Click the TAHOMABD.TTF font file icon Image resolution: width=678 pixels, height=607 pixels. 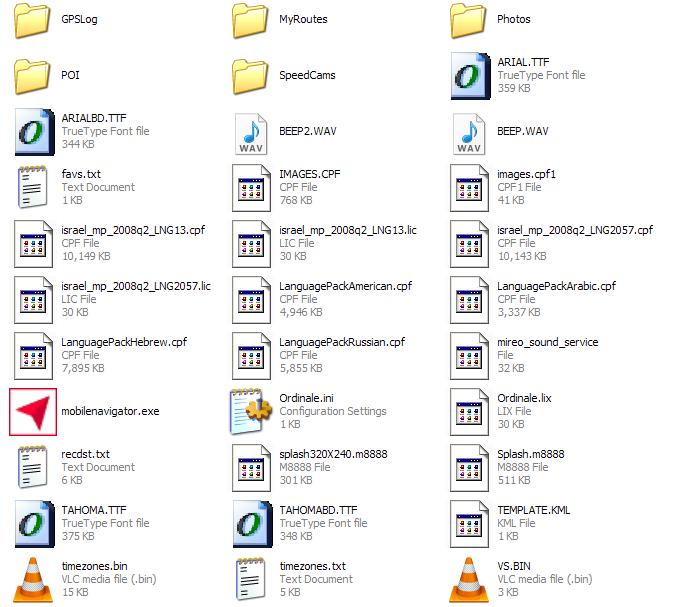pos(251,523)
